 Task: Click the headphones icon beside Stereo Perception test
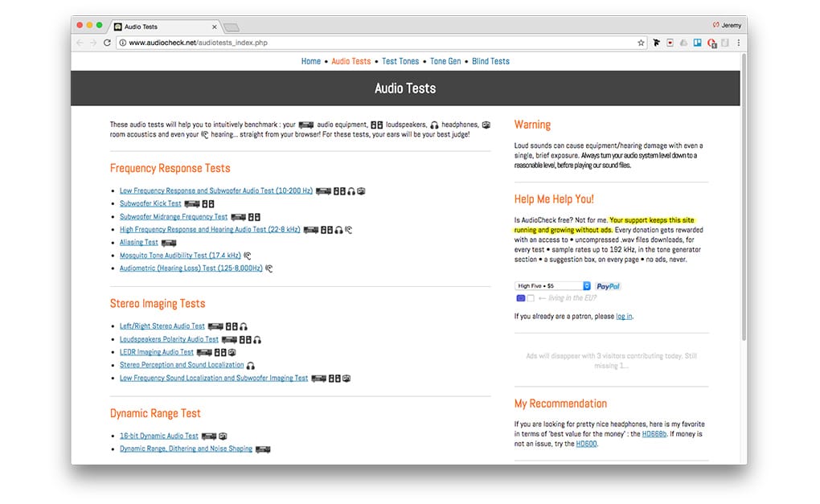pos(250,366)
